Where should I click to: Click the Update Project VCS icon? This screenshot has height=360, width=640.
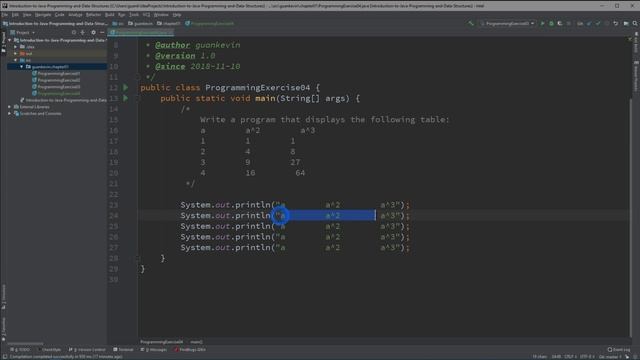[589, 24]
